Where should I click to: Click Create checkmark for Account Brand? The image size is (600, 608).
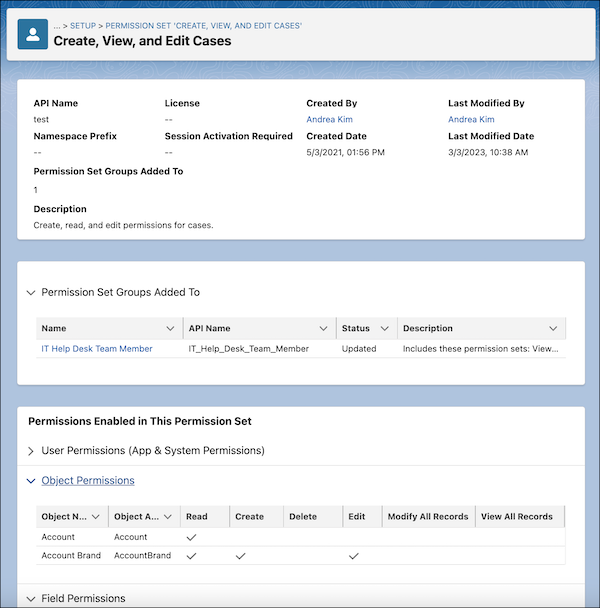240,556
